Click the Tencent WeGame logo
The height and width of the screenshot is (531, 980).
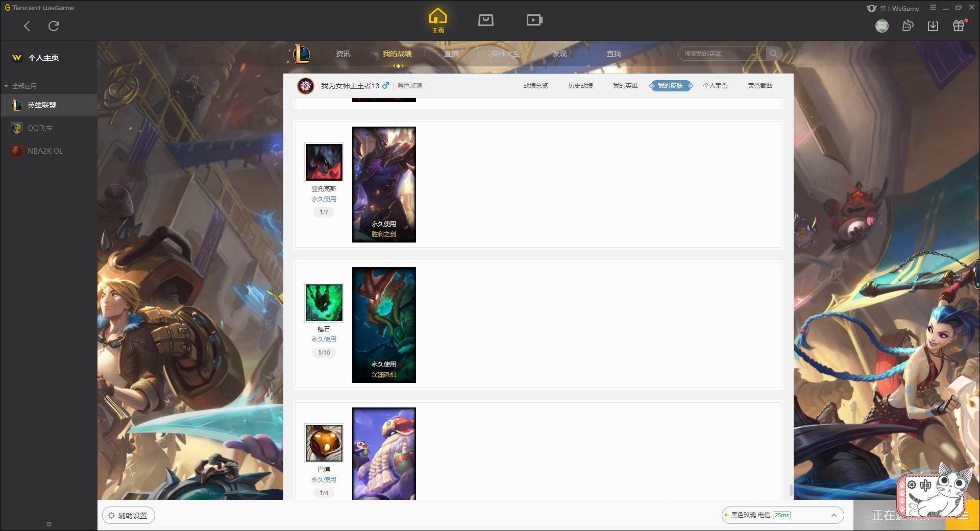(x=39, y=8)
